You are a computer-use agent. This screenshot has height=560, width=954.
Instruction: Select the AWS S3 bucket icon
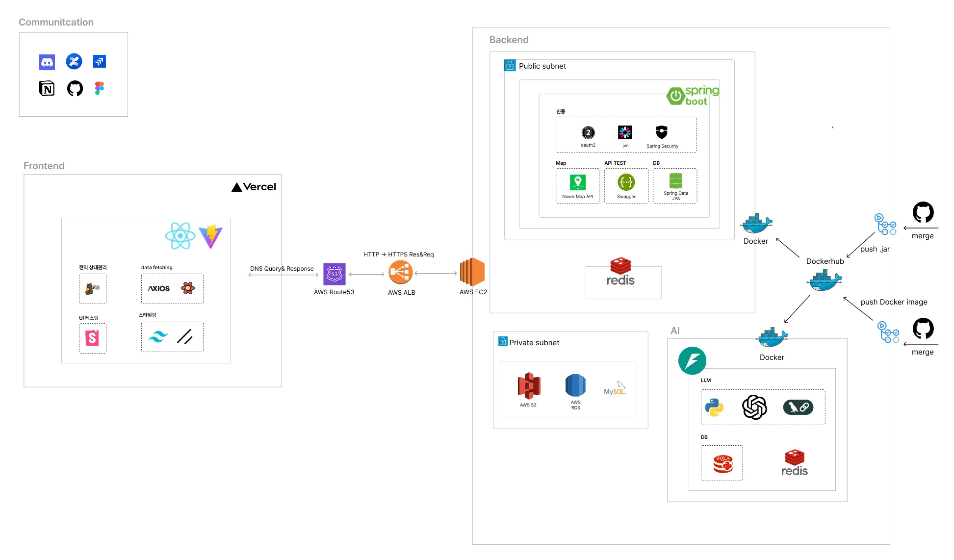[529, 385]
